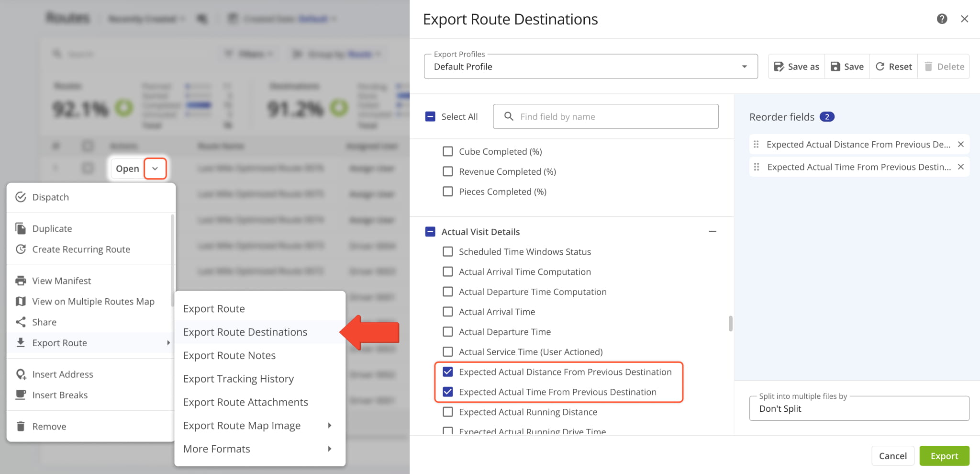Viewport: 980px width, 474px height.
Task: Open the Split into multiple files dropdown
Action: click(859, 408)
